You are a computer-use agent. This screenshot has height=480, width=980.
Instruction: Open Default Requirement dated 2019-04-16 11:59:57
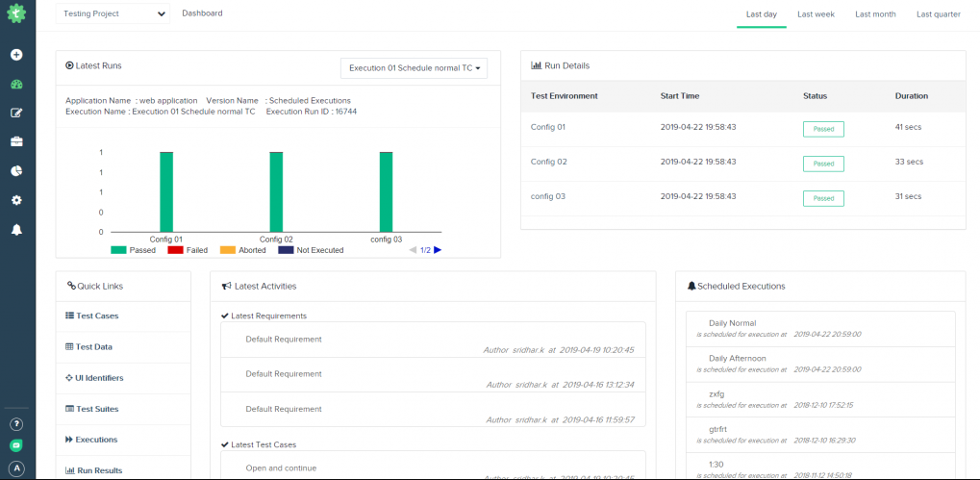click(433, 410)
